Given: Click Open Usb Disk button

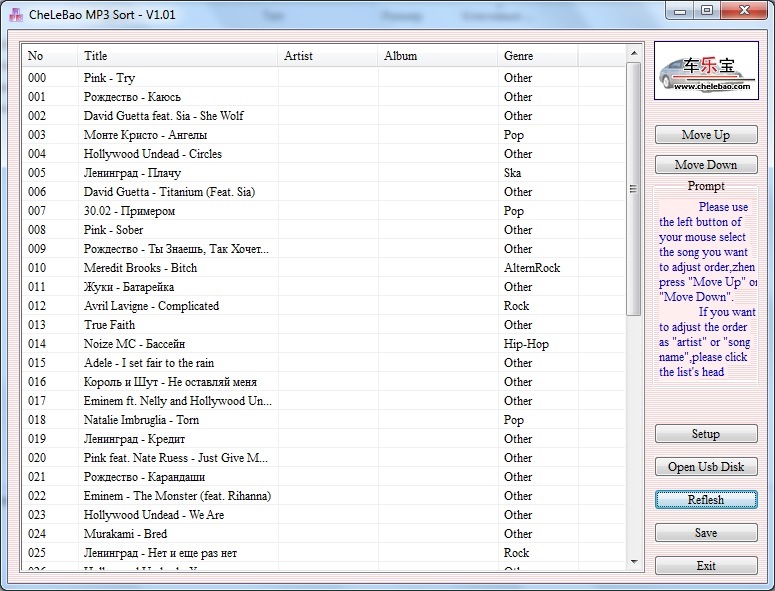Looking at the screenshot, I should [x=706, y=467].
